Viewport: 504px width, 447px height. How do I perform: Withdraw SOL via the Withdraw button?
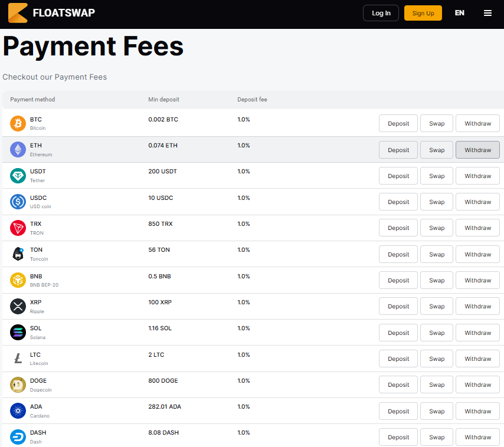pos(477,333)
